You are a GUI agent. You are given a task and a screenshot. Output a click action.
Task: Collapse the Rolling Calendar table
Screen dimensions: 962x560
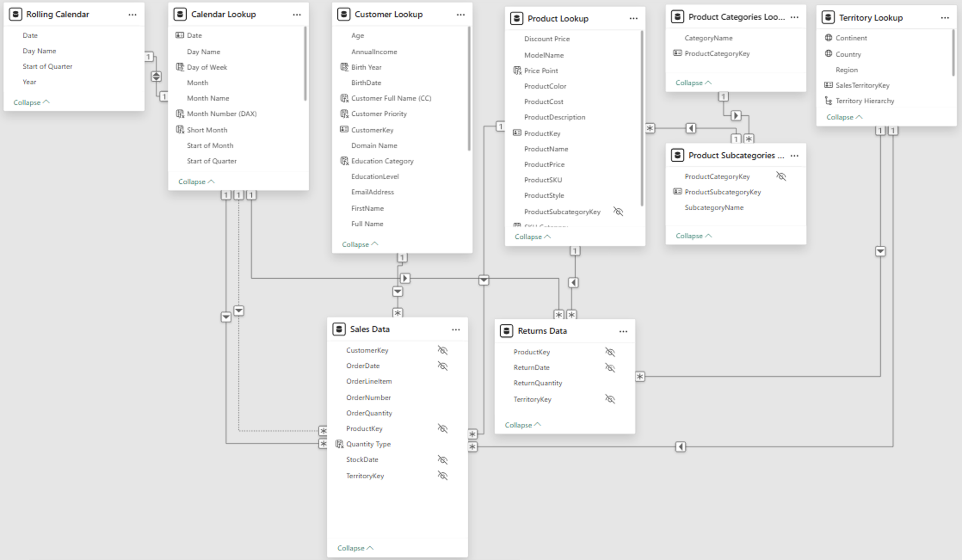coord(31,102)
